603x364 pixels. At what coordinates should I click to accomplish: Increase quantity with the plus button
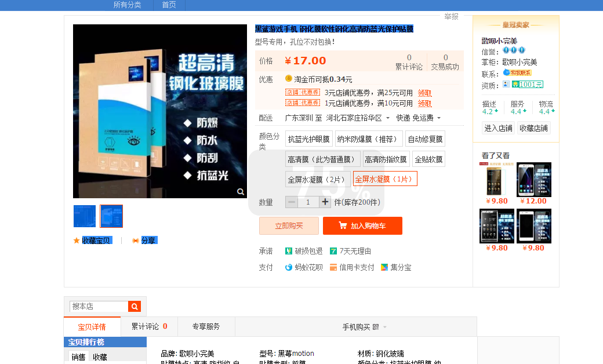(325, 202)
